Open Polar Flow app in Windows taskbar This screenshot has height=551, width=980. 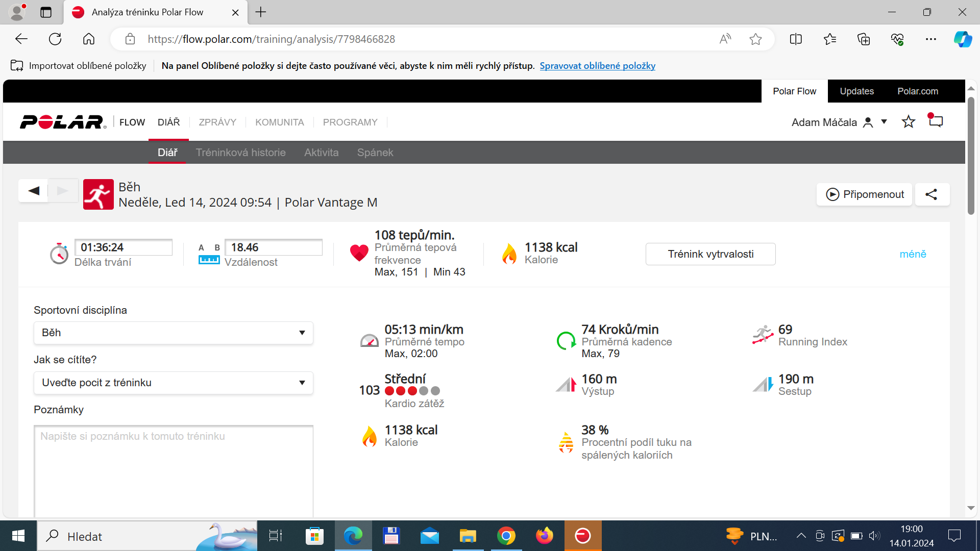[583, 536]
